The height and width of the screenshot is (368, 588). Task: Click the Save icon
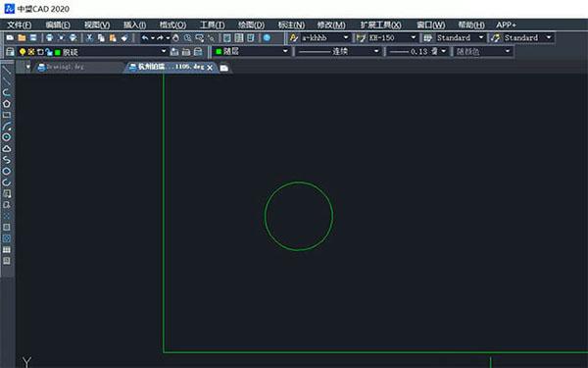[x=33, y=37]
